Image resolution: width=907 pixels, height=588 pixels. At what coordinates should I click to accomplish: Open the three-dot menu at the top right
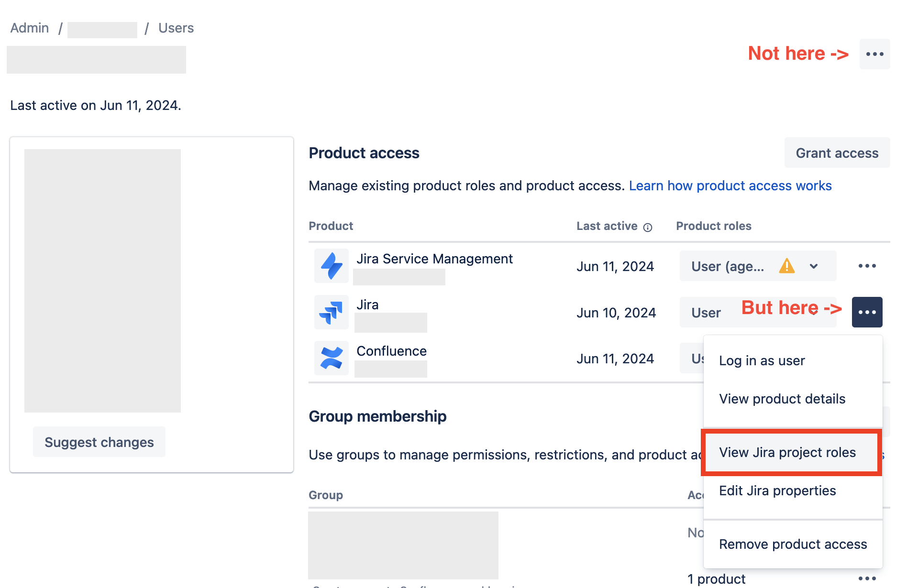(x=874, y=54)
